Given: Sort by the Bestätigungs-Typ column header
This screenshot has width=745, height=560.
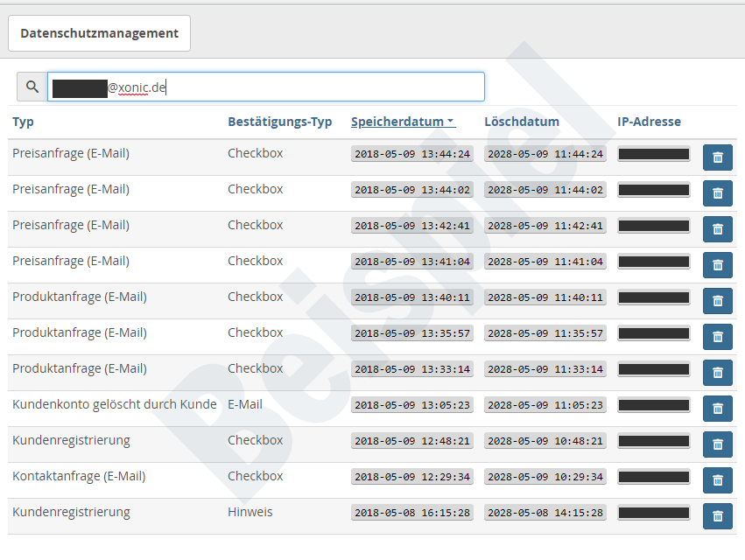Looking at the screenshot, I should 280,122.
